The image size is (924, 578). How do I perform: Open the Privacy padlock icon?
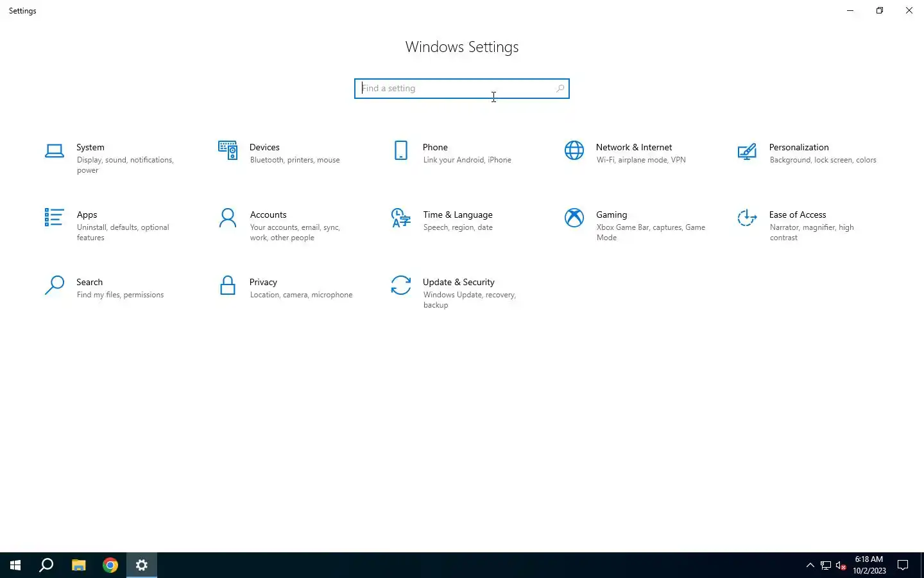228,285
